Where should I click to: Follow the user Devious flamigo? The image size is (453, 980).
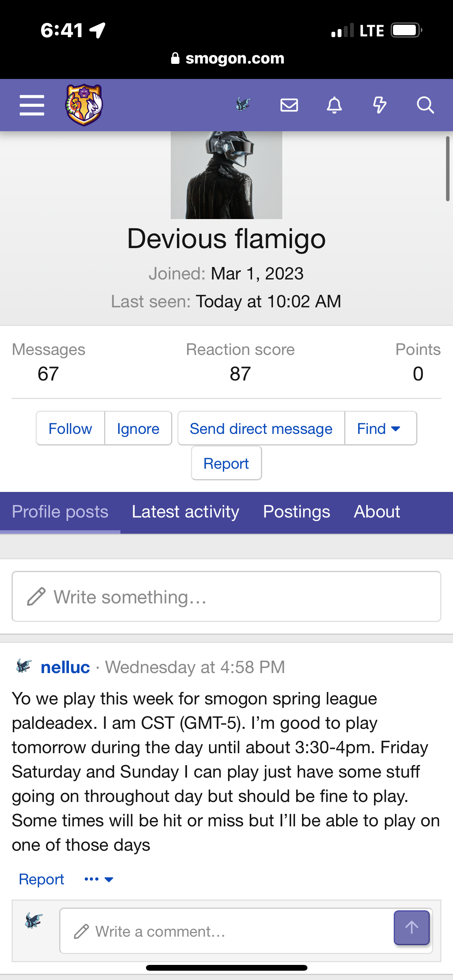70,428
